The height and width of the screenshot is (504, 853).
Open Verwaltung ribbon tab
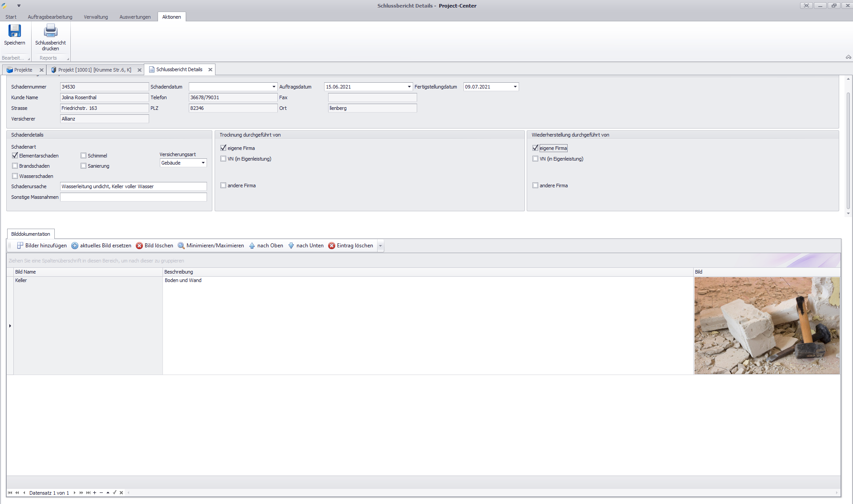point(96,17)
